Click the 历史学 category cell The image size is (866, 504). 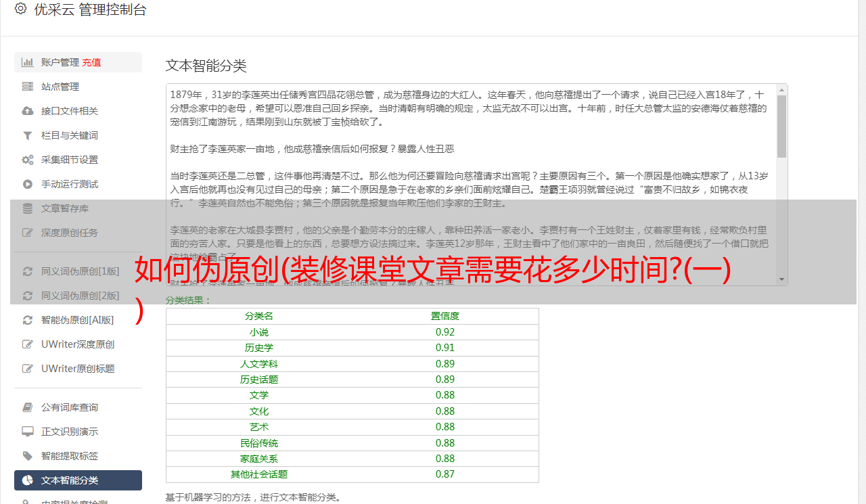[x=259, y=348]
